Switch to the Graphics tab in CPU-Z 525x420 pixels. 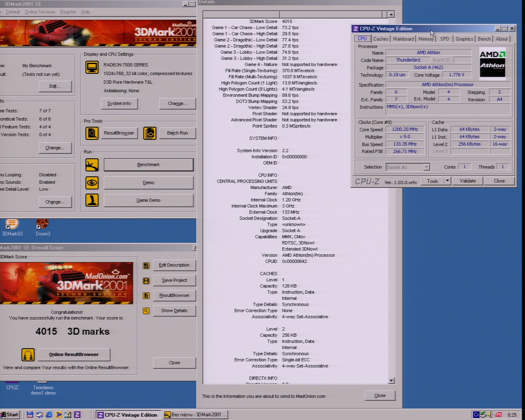pos(464,39)
